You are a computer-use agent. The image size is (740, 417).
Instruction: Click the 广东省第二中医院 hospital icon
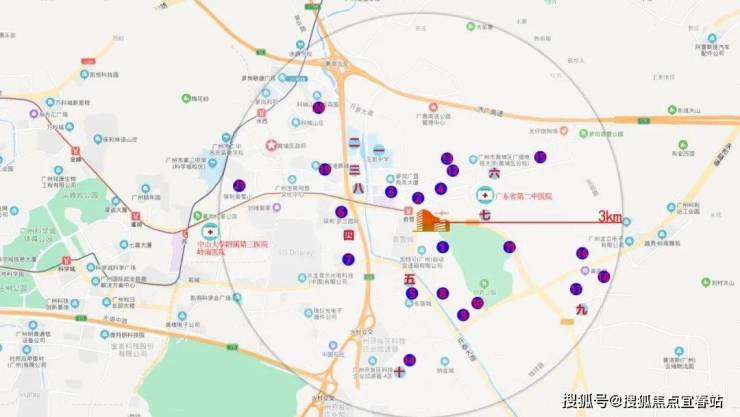485,195
